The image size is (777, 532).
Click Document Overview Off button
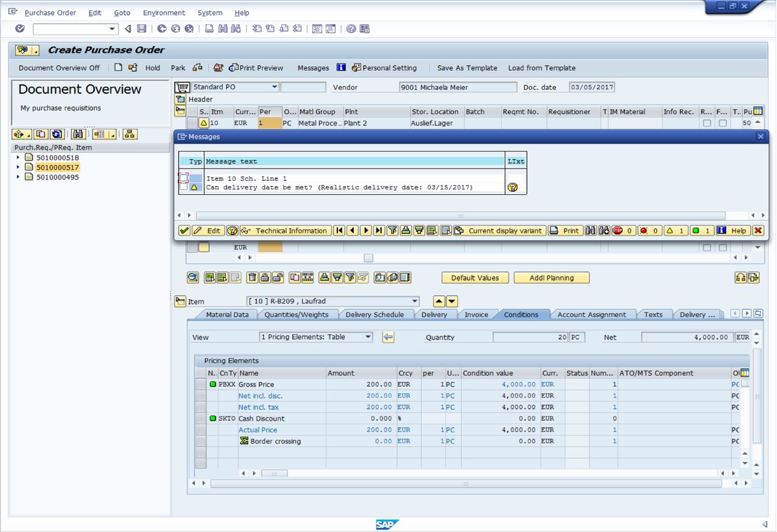click(x=59, y=68)
